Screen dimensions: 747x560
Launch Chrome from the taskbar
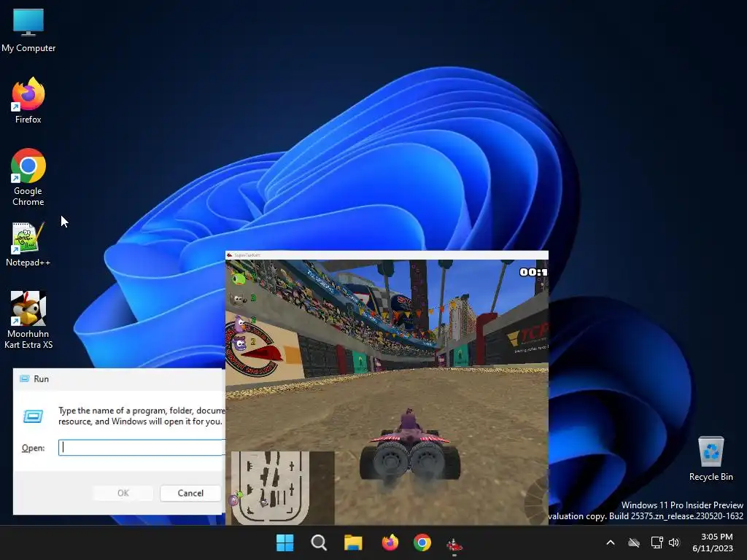tap(422, 542)
